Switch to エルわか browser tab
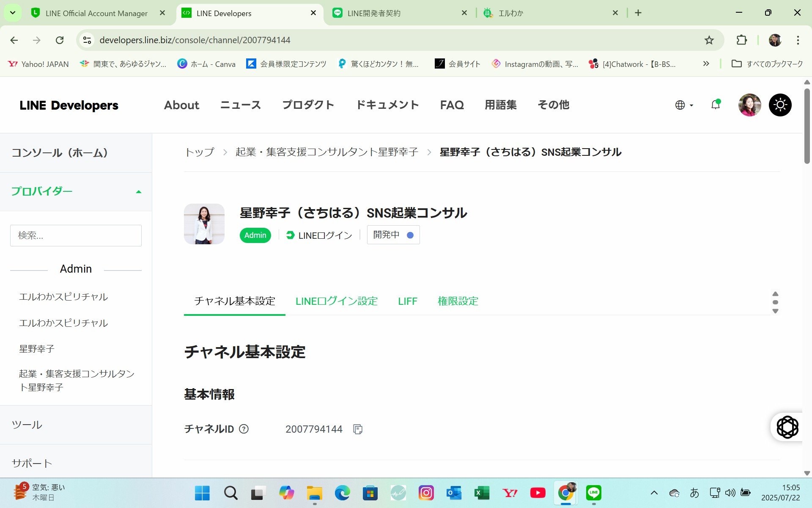The height and width of the screenshot is (508, 812). click(x=511, y=13)
